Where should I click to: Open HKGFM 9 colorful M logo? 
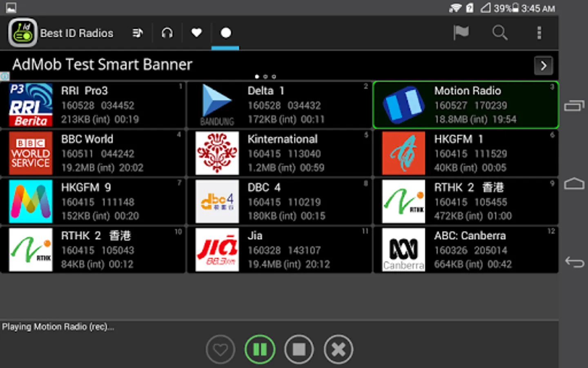pyautogui.click(x=31, y=202)
